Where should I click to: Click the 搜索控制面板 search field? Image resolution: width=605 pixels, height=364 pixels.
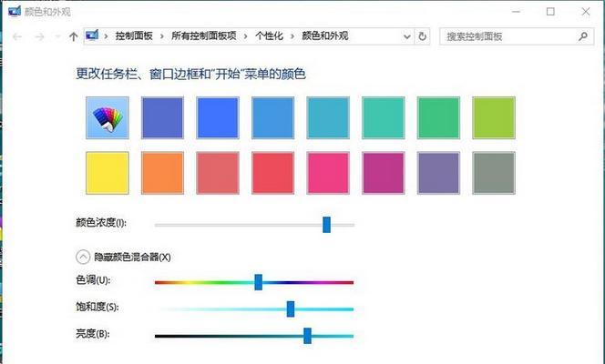(x=517, y=36)
